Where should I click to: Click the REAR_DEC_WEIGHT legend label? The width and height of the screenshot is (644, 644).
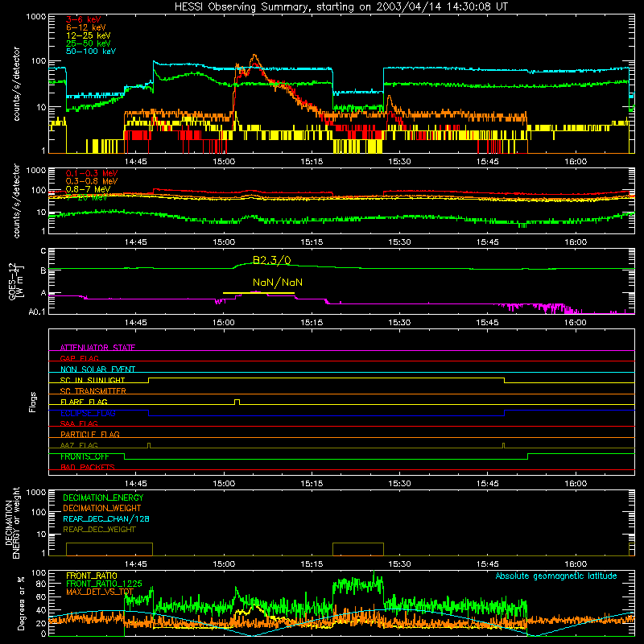(99, 530)
